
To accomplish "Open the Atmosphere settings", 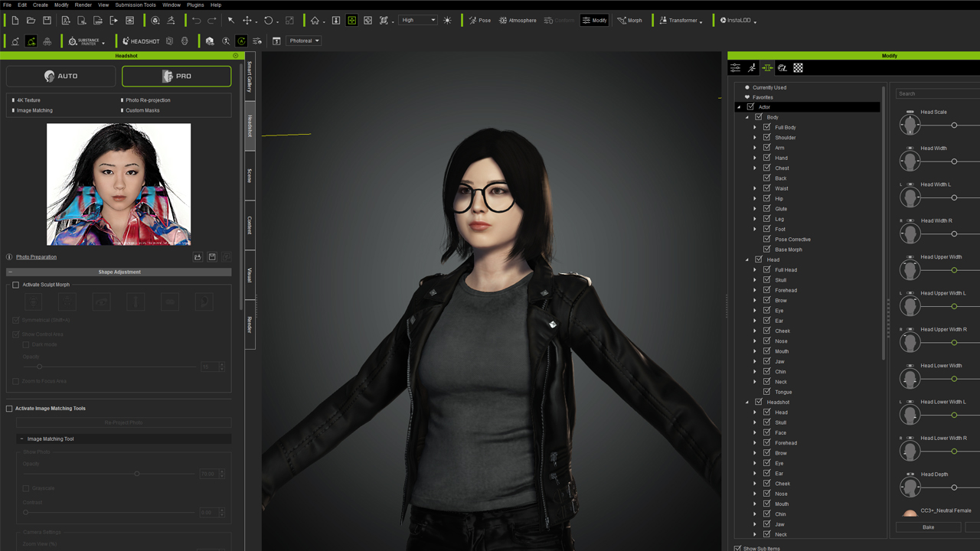I will coord(518,20).
